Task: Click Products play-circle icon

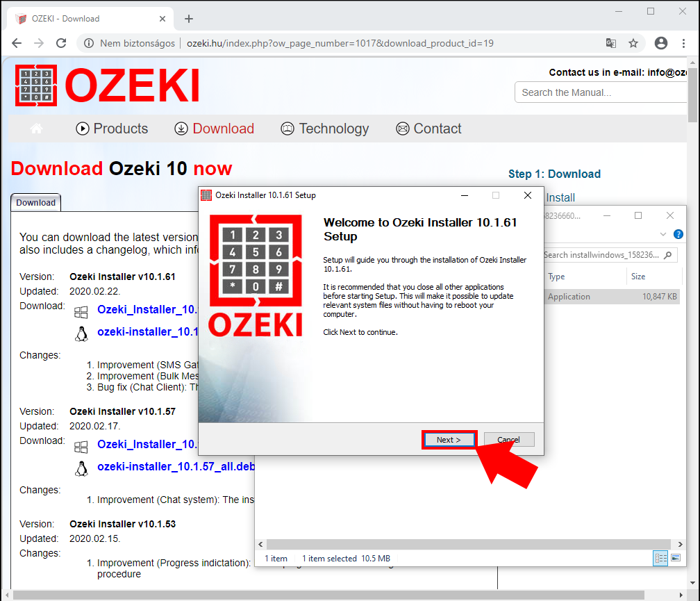Action: (x=82, y=129)
